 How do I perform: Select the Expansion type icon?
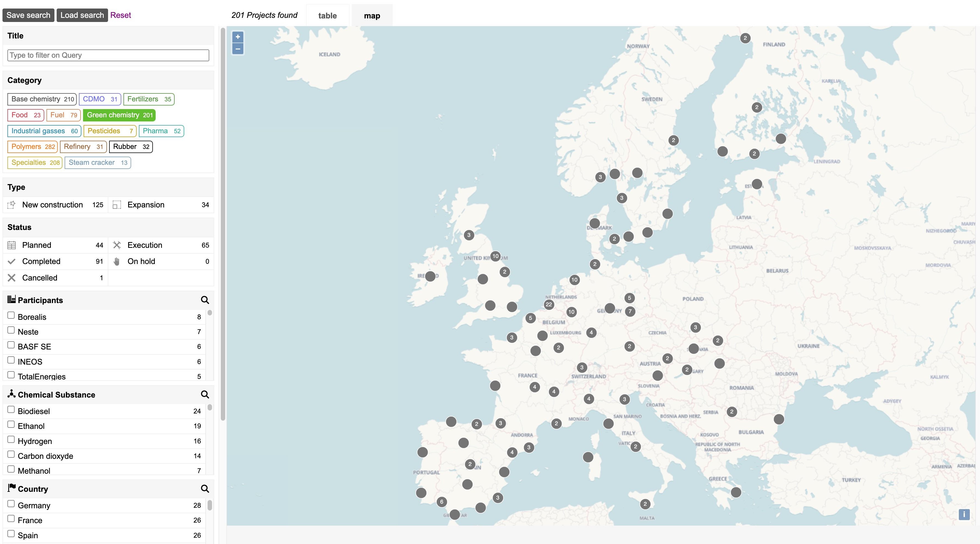pyautogui.click(x=116, y=204)
